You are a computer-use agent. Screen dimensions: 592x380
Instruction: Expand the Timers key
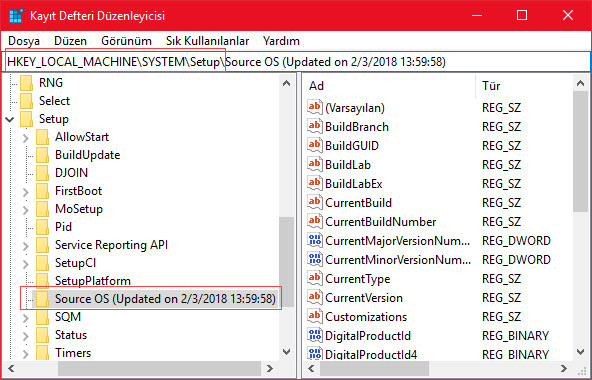pyautogui.click(x=25, y=354)
